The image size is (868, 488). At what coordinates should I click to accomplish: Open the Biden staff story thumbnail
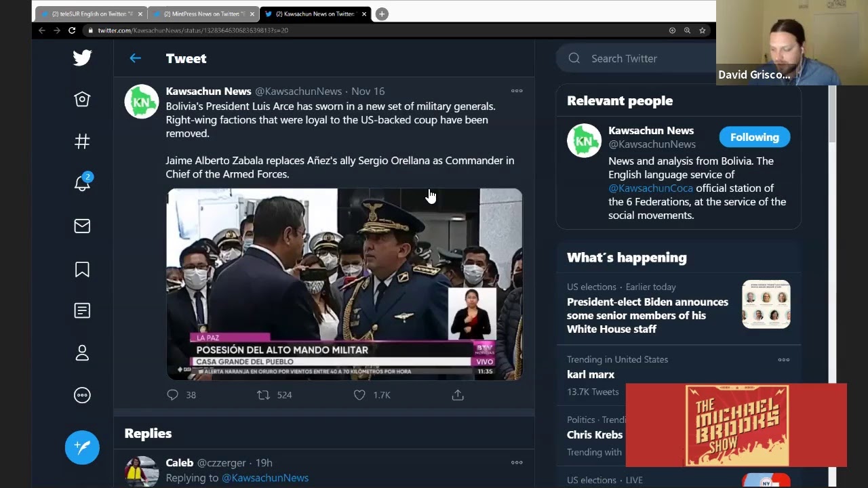click(766, 304)
